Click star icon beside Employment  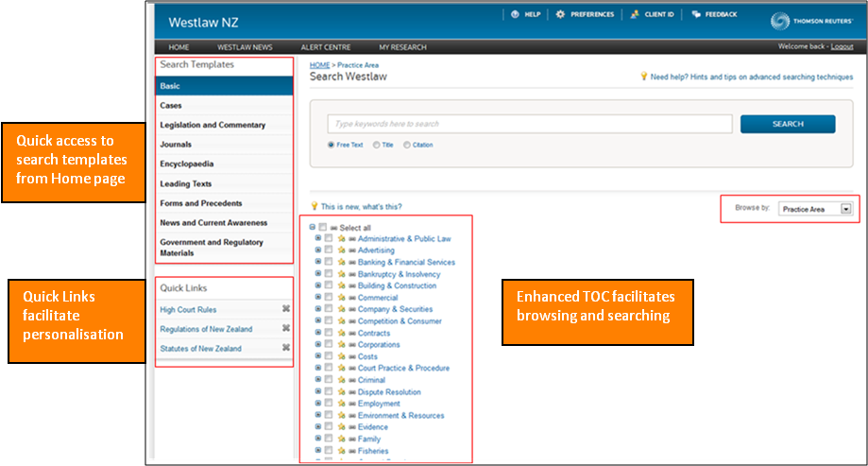tap(342, 403)
